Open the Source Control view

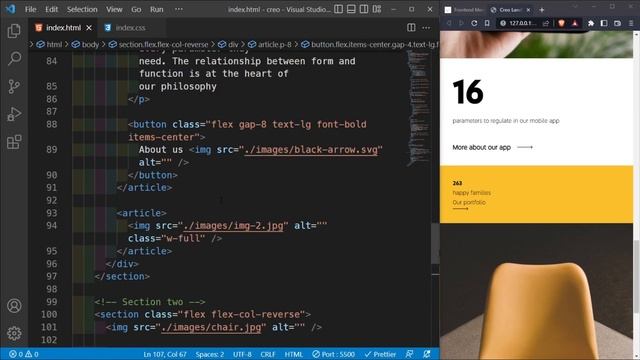[x=14, y=86]
